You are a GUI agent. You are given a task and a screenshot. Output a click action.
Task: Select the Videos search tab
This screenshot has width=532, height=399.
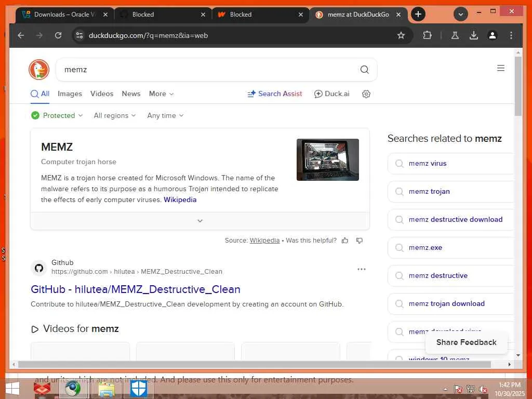click(x=102, y=94)
